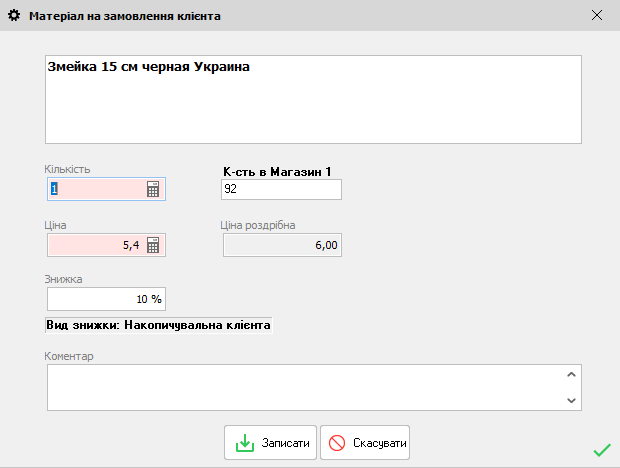Open the calculator in the Ціна field
This screenshot has height=468, width=620.
(153, 245)
